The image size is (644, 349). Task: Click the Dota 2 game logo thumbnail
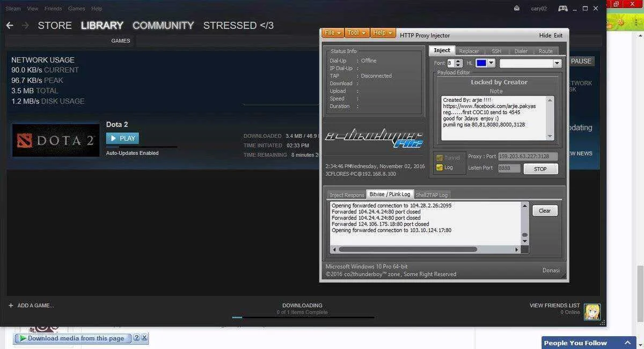[x=56, y=140]
